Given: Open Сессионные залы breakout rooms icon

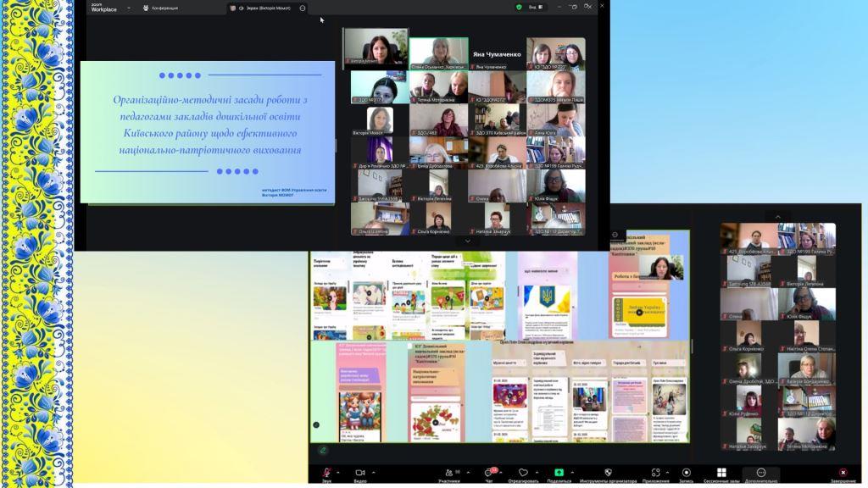Looking at the screenshot, I should [x=721, y=472].
